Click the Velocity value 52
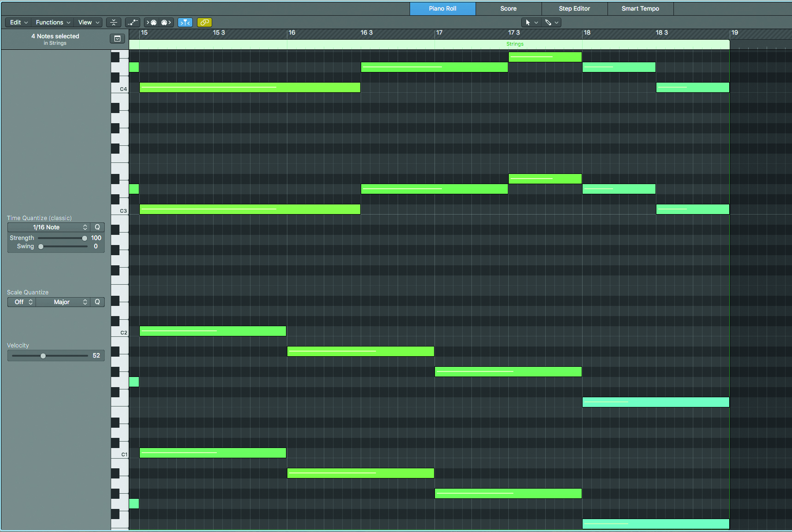792x532 pixels. point(96,356)
